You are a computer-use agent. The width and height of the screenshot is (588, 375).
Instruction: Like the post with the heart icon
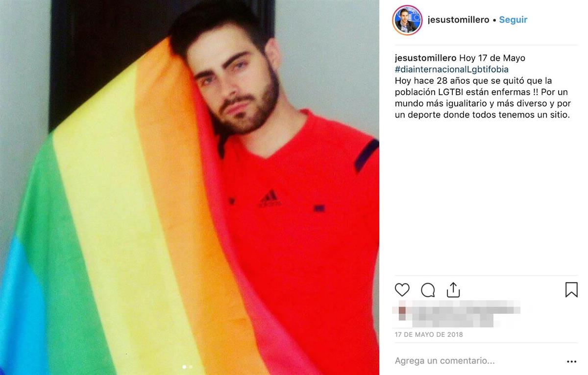point(402,290)
